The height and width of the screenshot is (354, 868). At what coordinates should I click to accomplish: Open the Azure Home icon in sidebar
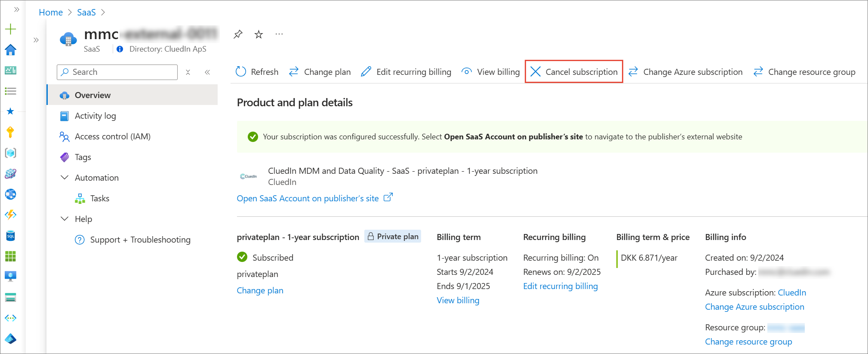[x=10, y=50]
